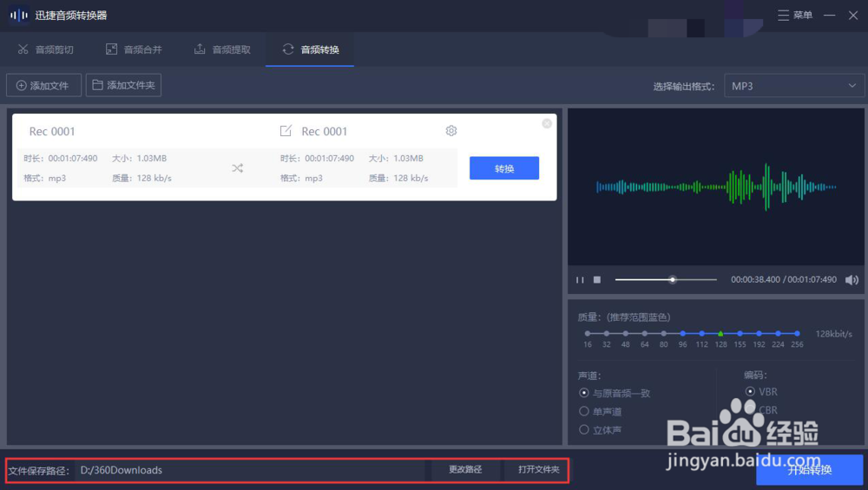868x490 pixels.
Task: Mute with the speaker volume icon
Action: (x=852, y=280)
